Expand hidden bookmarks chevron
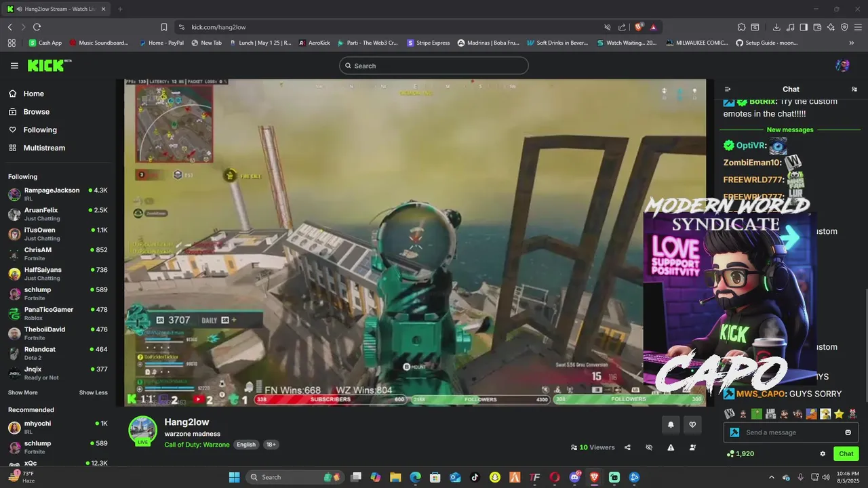Image resolution: width=868 pixels, height=488 pixels. (852, 43)
